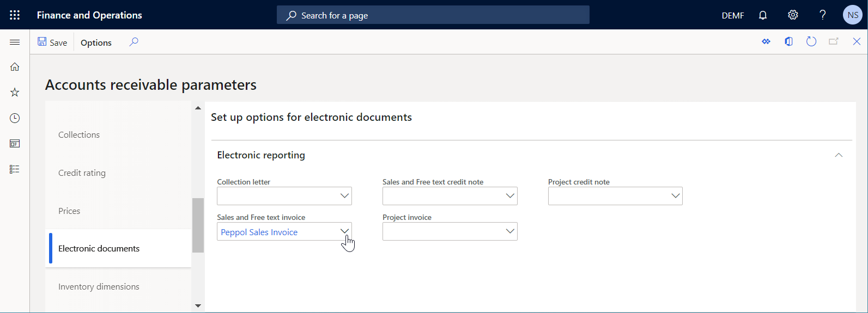Click the Search for a page box
868x313 pixels.
(x=433, y=15)
